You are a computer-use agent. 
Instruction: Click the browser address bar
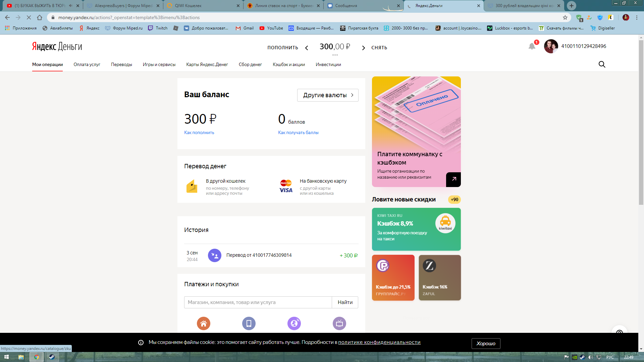tap(309, 17)
